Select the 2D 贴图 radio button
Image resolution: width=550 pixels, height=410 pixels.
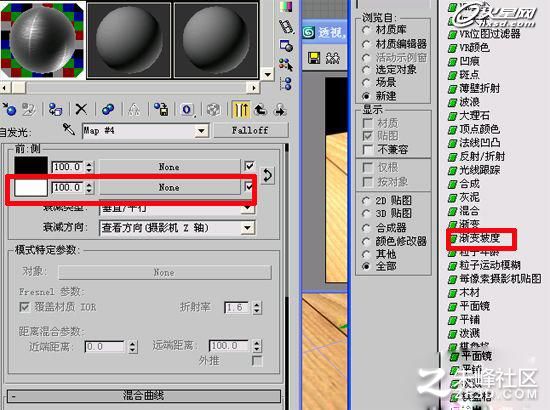(366, 200)
